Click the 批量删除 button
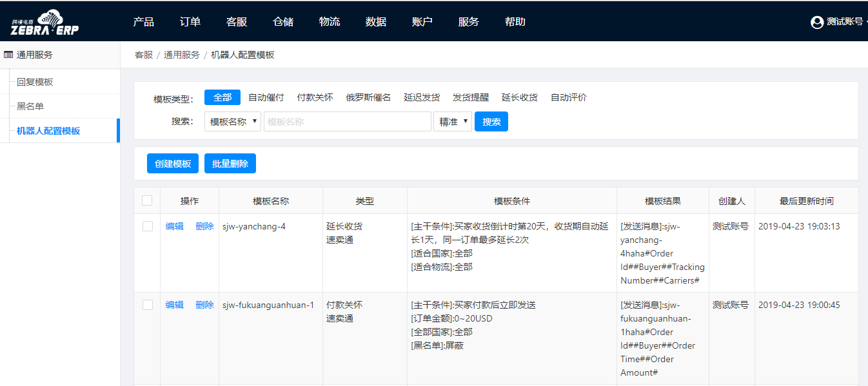This screenshot has width=868, height=386. (230, 164)
